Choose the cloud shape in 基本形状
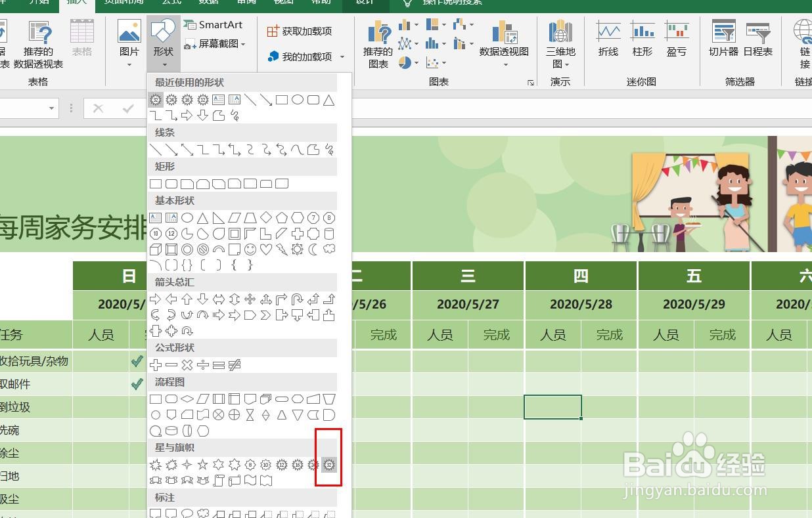 [x=329, y=249]
